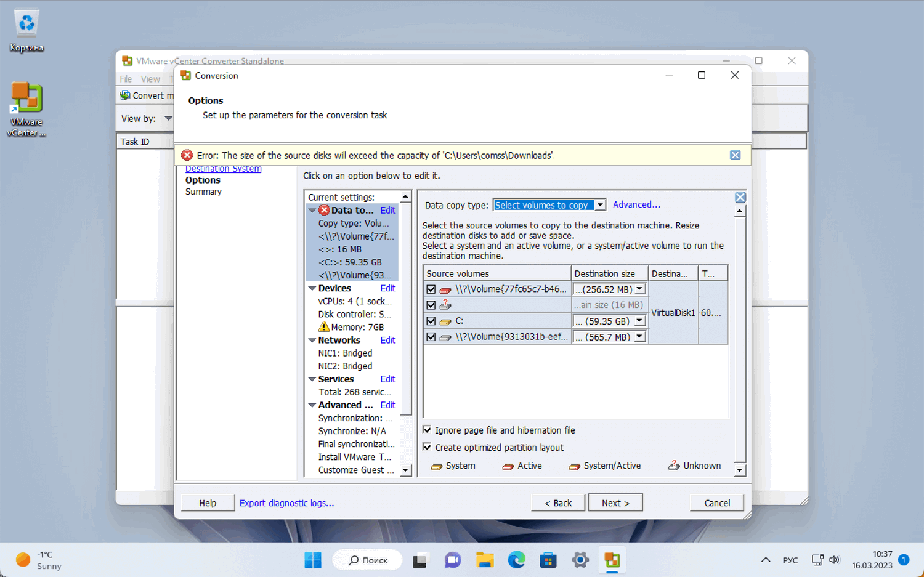924x577 pixels.
Task: Uncheck the Volume{9313031b source volume
Action: click(x=431, y=337)
